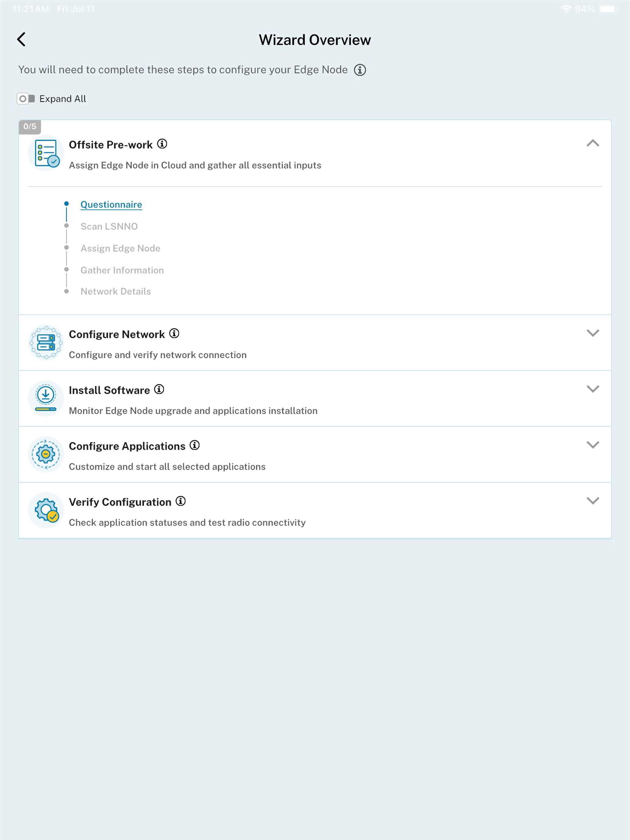
Task: Show info for Install Software
Action: [x=159, y=389]
